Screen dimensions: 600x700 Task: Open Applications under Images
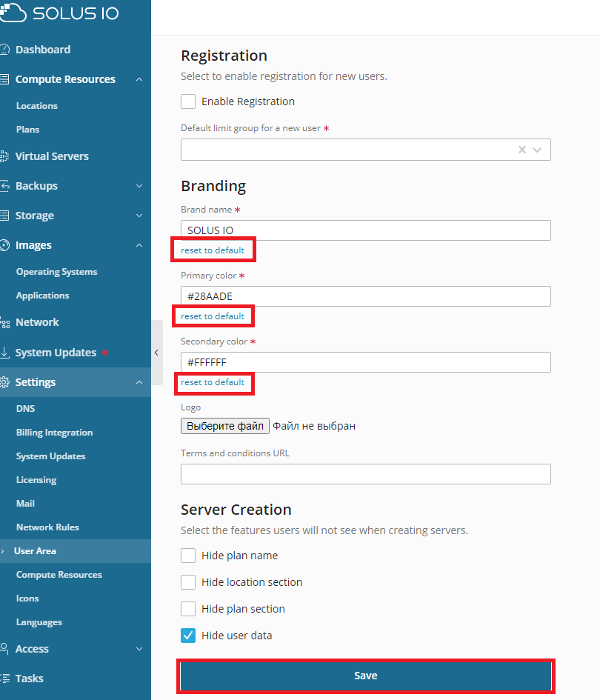coord(42,296)
